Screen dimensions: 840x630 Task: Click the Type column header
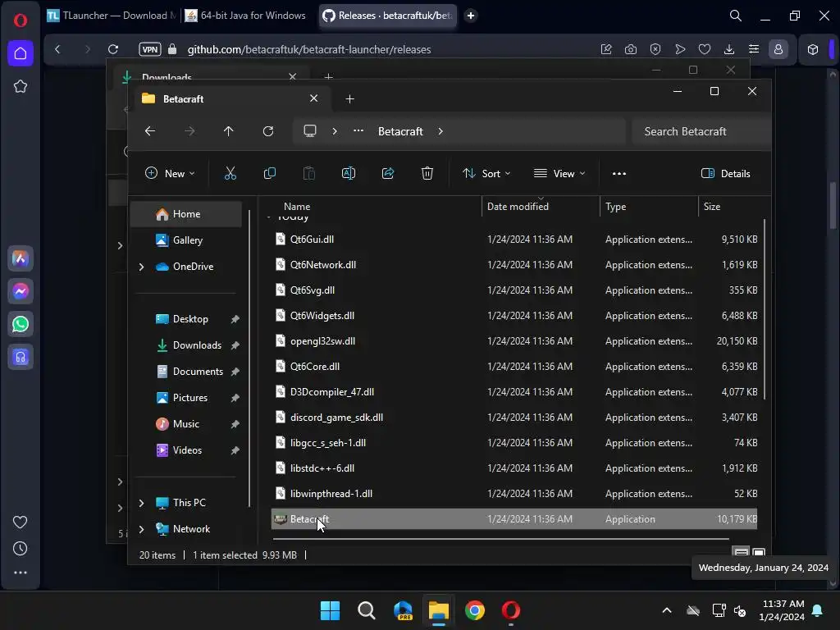coord(650,207)
